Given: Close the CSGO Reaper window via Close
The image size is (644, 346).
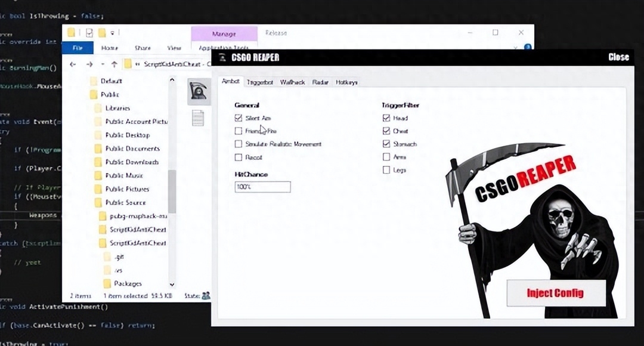Looking at the screenshot, I should tap(618, 57).
